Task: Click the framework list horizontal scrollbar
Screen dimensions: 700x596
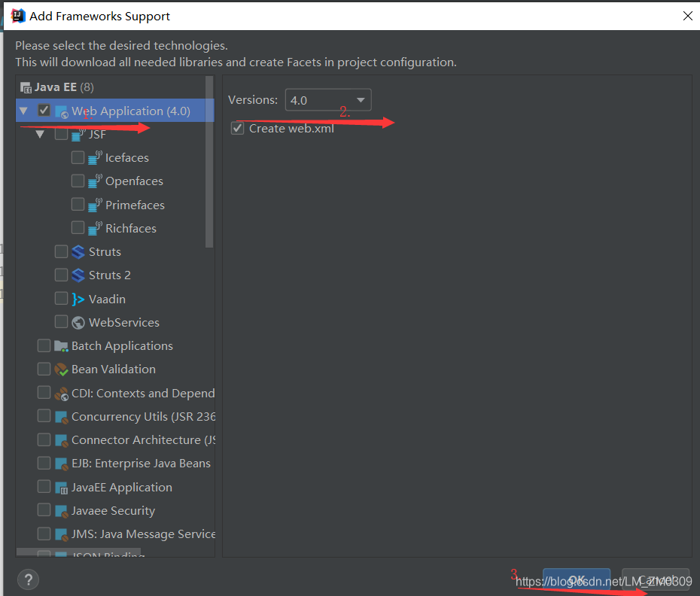Action: (x=78, y=552)
